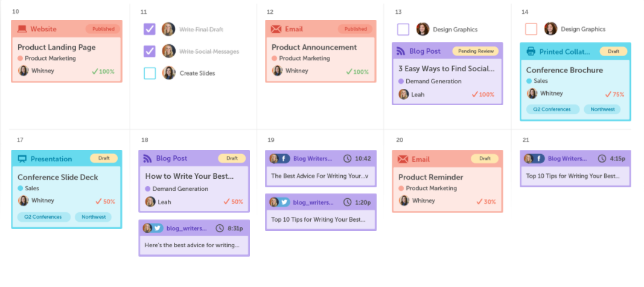Click the laptop icon on Website card
Screen dimensions: 644x287
[x=22, y=29]
